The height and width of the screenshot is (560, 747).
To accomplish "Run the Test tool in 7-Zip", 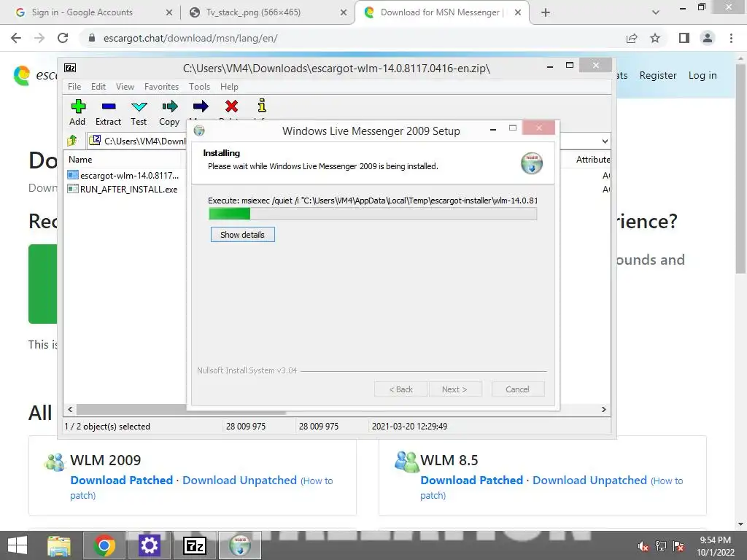I will click(139, 106).
